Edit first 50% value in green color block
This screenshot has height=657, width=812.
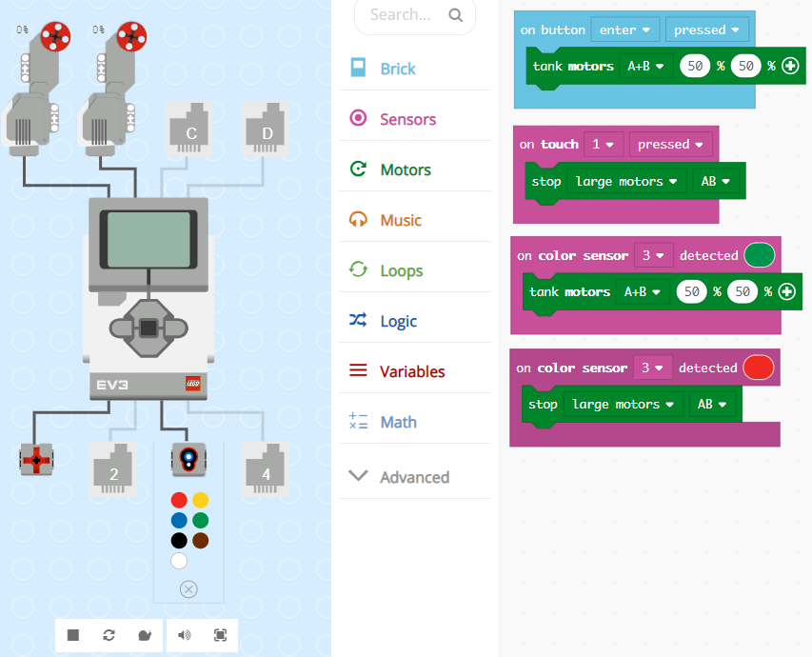tap(692, 291)
